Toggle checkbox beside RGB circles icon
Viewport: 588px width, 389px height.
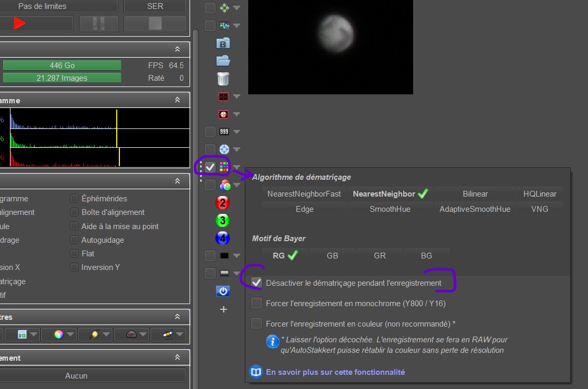(210, 185)
